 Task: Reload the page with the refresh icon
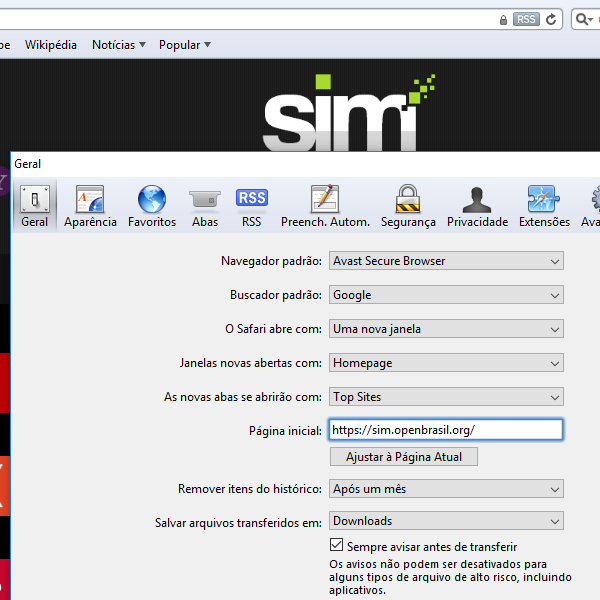(x=551, y=19)
